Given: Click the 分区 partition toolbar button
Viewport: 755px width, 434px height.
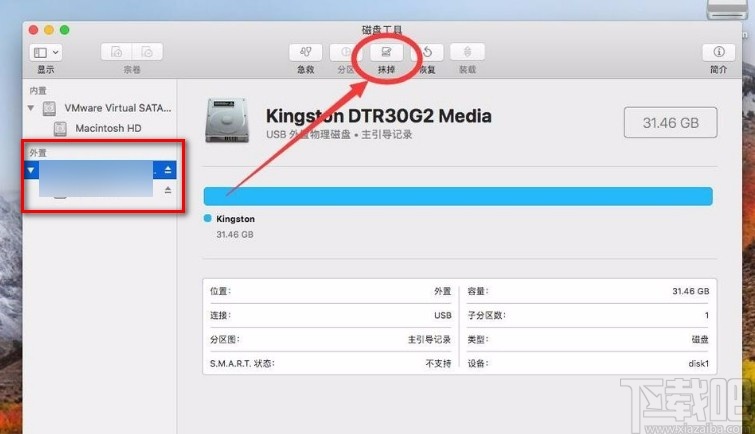Looking at the screenshot, I should pos(346,52).
